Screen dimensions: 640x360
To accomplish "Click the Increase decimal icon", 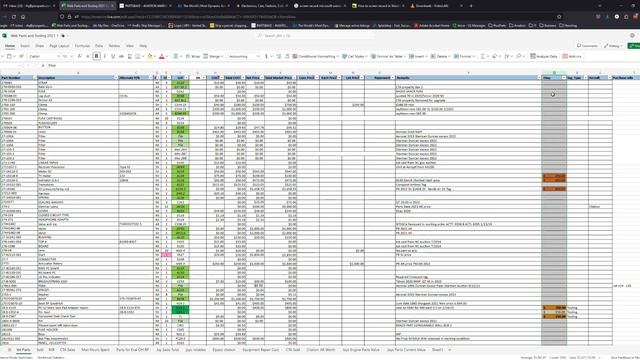I will [x=279, y=56].
